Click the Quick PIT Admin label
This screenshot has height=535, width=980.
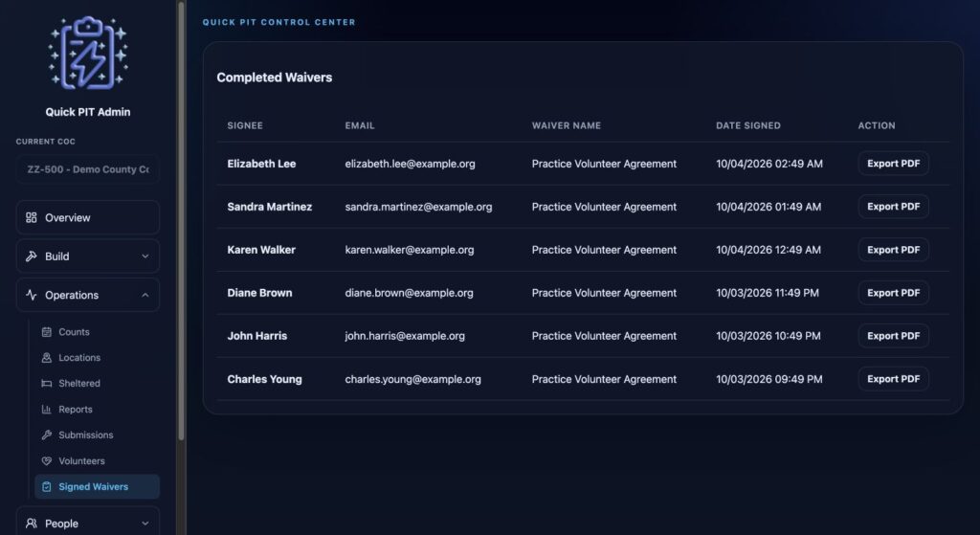pos(88,112)
